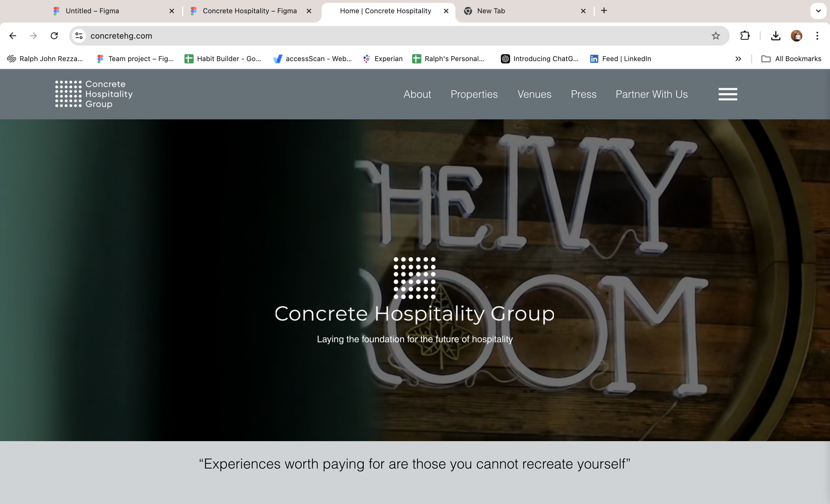Open the Properties navigation link
This screenshot has width=830, height=504.
[474, 94]
